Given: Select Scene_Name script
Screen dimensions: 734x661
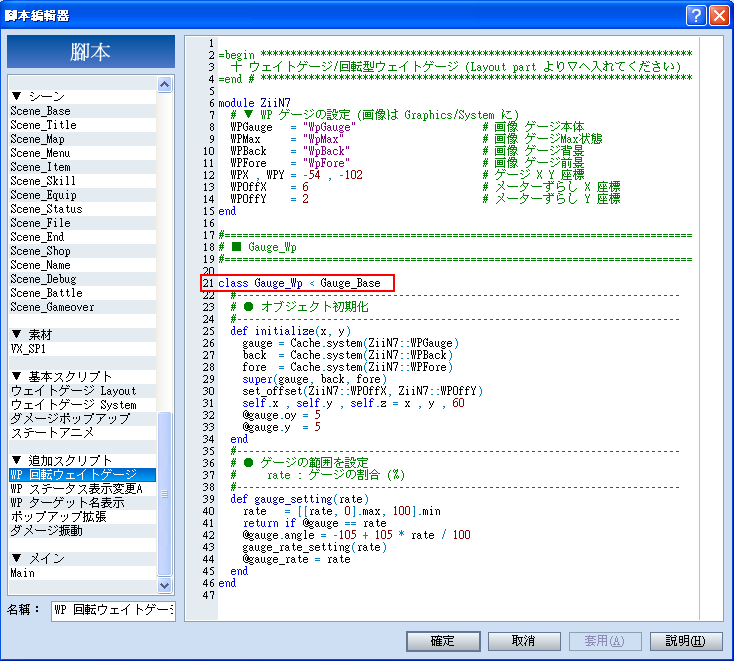Looking at the screenshot, I should point(82,265).
